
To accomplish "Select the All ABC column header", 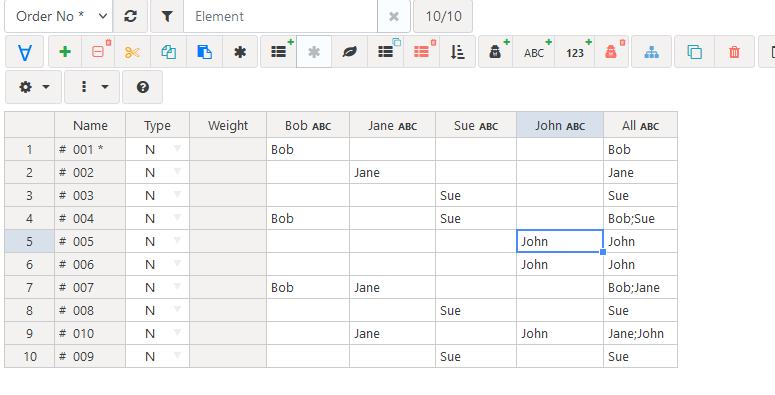I will coord(641,126).
